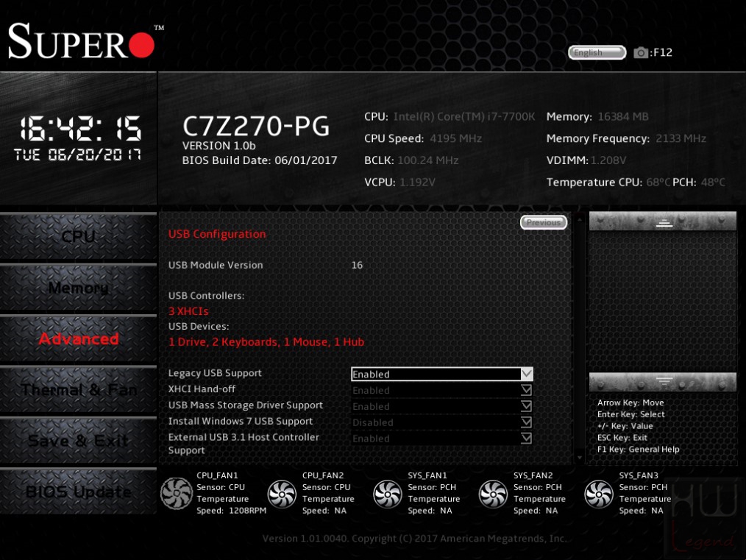Open the Legacy USB Support dropdown
Viewport: 746px width, 560px height.
pyautogui.click(x=442, y=374)
